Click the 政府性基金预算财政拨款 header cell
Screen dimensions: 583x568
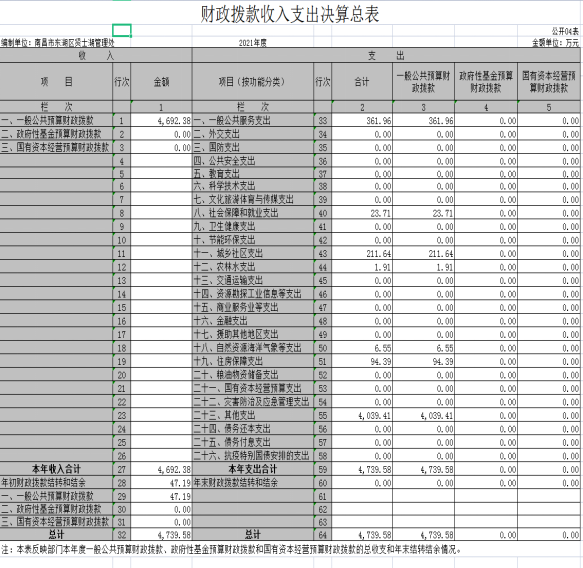tap(486, 81)
